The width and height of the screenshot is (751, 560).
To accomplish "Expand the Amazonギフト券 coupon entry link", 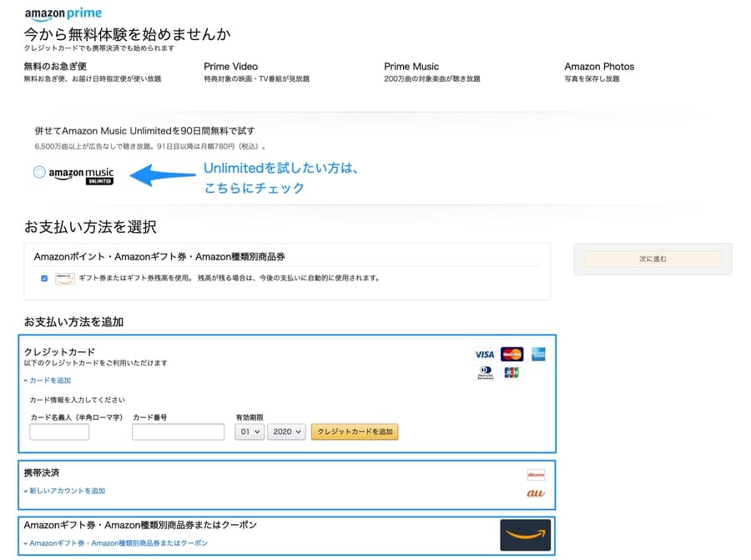I will point(118,543).
